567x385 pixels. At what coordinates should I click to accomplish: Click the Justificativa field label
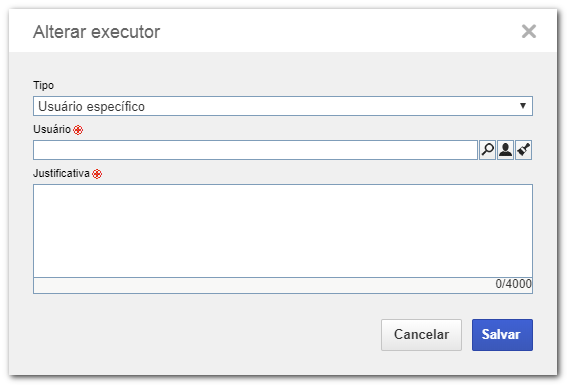61,173
